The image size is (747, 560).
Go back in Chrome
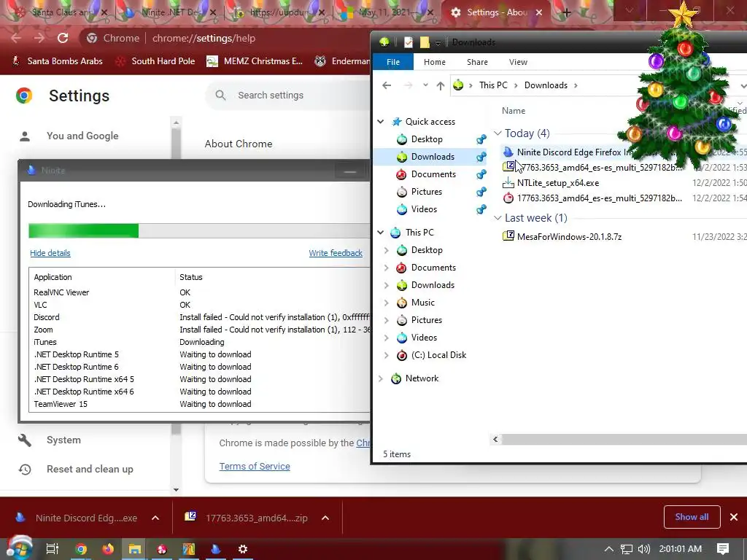tap(16, 38)
